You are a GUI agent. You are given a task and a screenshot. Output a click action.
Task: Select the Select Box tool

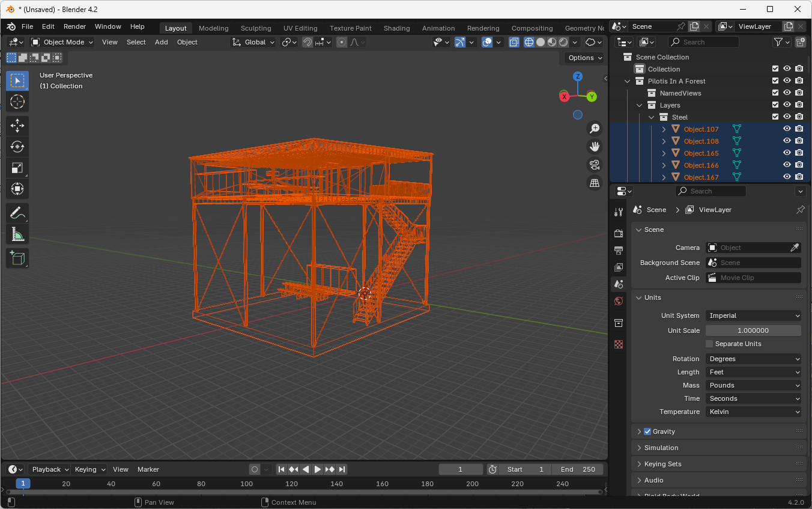pyautogui.click(x=17, y=81)
